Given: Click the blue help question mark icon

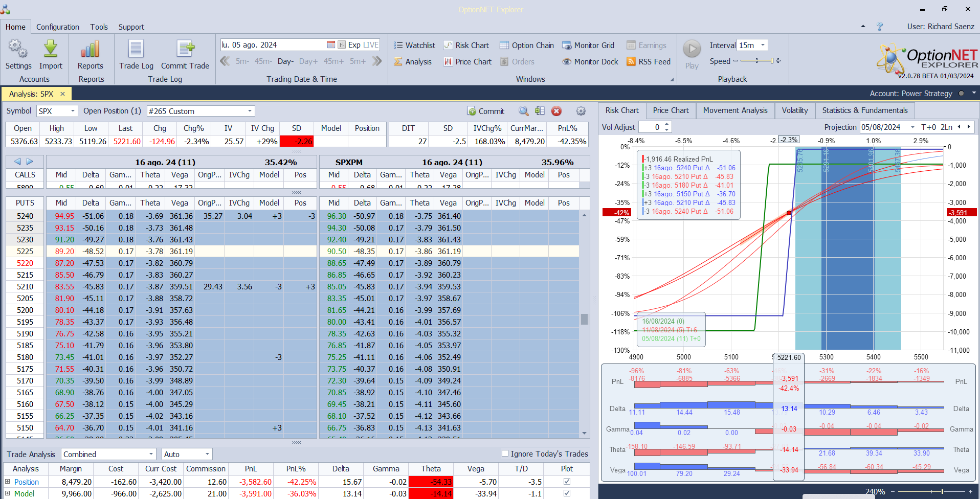Looking at the screenshot, I should coord(880,27).
